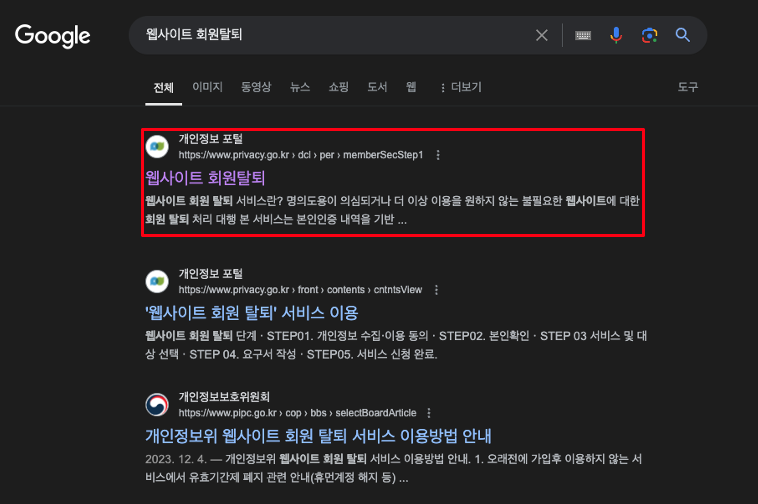This screenshot has height=504, width=758.
Task: Click favicon of cntntsView result
Action: coord(157,281)
